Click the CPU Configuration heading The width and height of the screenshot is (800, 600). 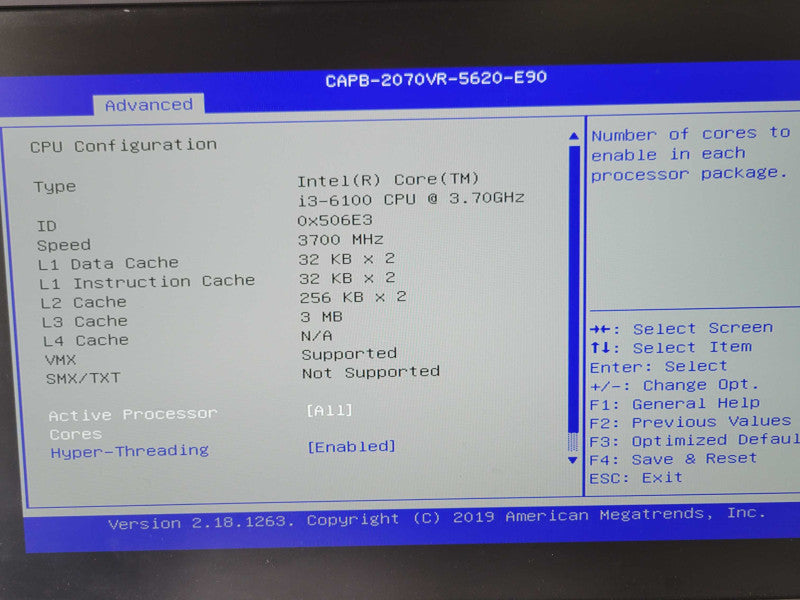click(123, 146)
